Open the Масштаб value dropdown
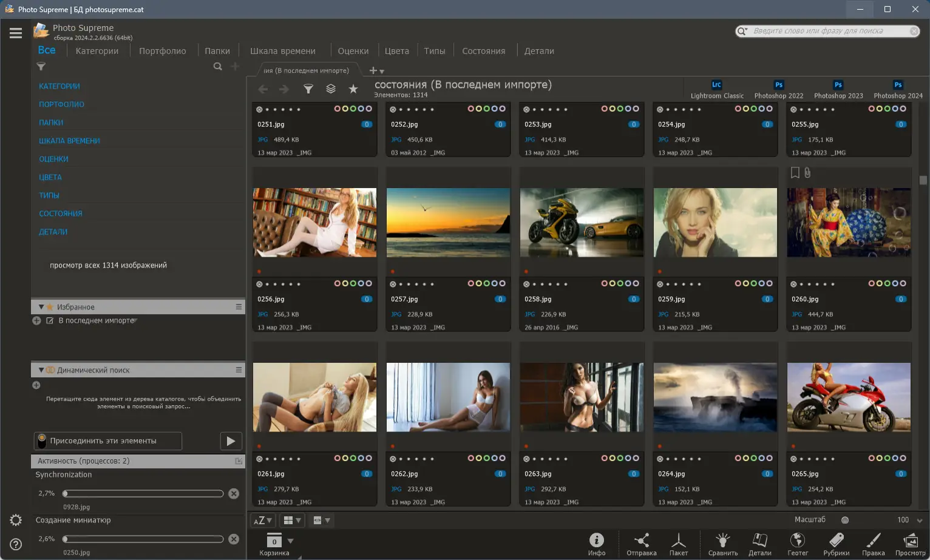This screenshot has width=930, height=560. tap(920, 521)
